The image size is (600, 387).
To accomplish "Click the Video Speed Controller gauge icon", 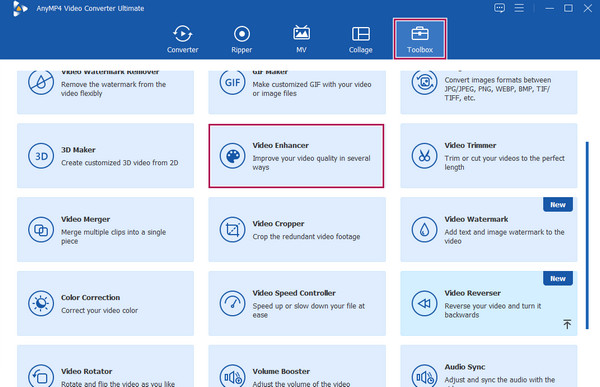I will click(x=232, y=304).
